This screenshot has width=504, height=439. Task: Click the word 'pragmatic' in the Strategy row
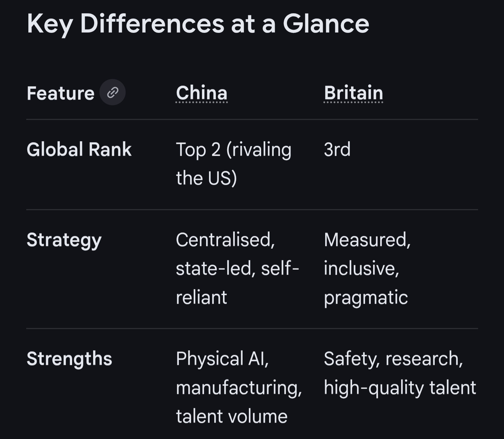tap(366, 298)
